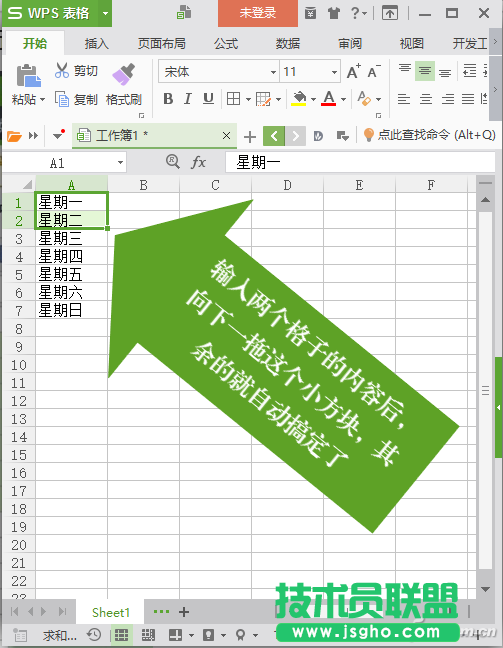Open the font size 11 dropdown
The height and width of the screenshot is (648, 503).
(334, 72)
